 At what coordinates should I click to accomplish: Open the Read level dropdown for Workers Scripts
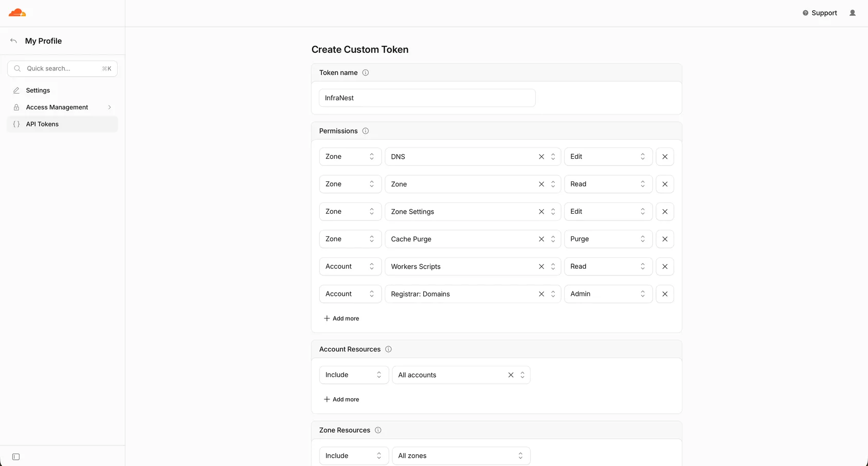(608, 267)
